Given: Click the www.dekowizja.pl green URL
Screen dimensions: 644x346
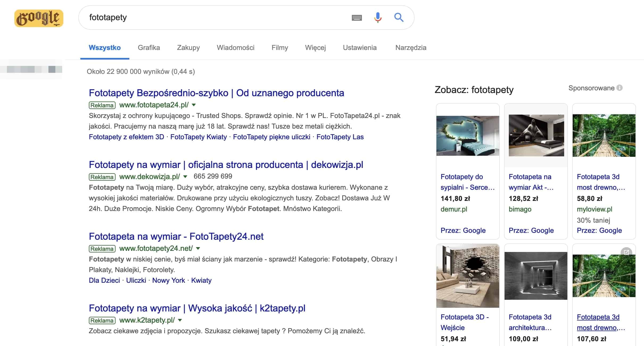Looking at the screenshot, I should [150, 177].
